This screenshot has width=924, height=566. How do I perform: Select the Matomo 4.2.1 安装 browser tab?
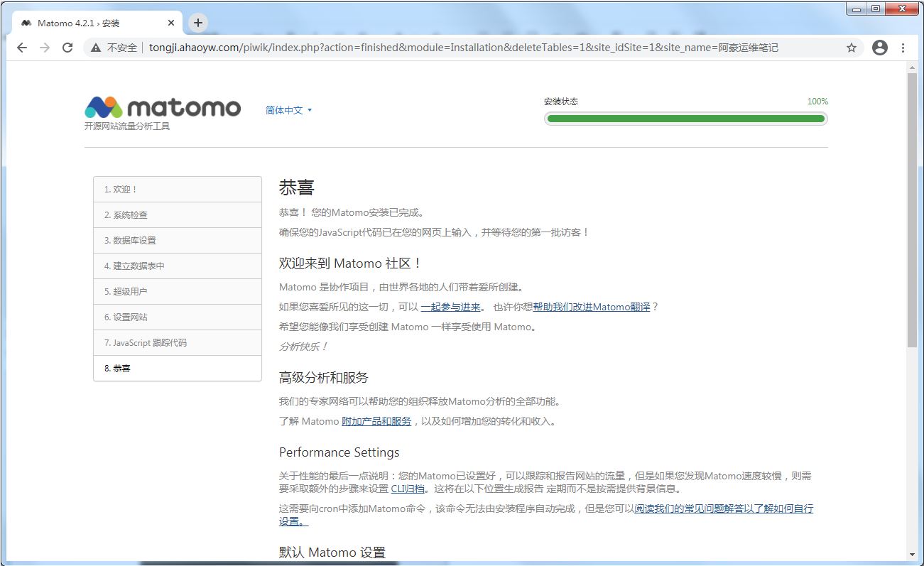click(x=98, y=23)
